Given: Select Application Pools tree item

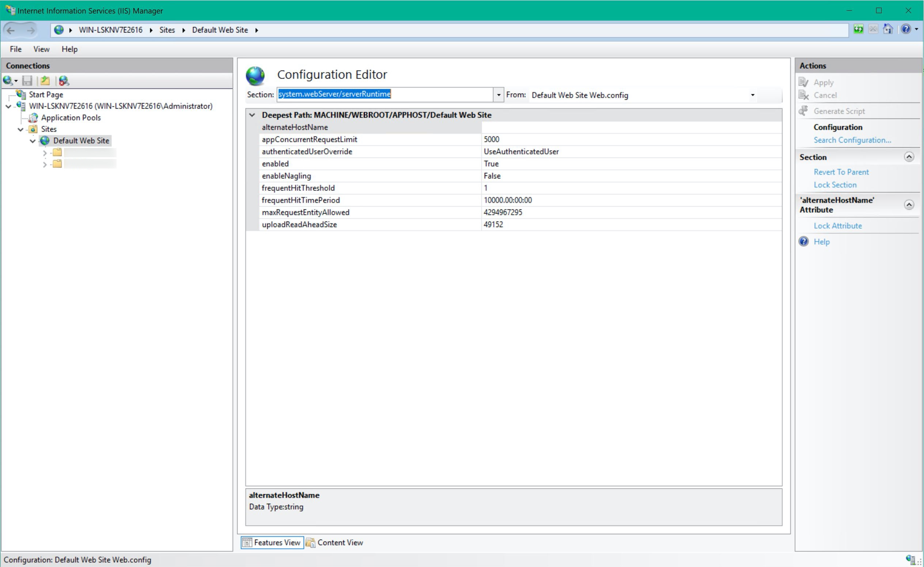Looking at the screenshot, I should [71, 118].
